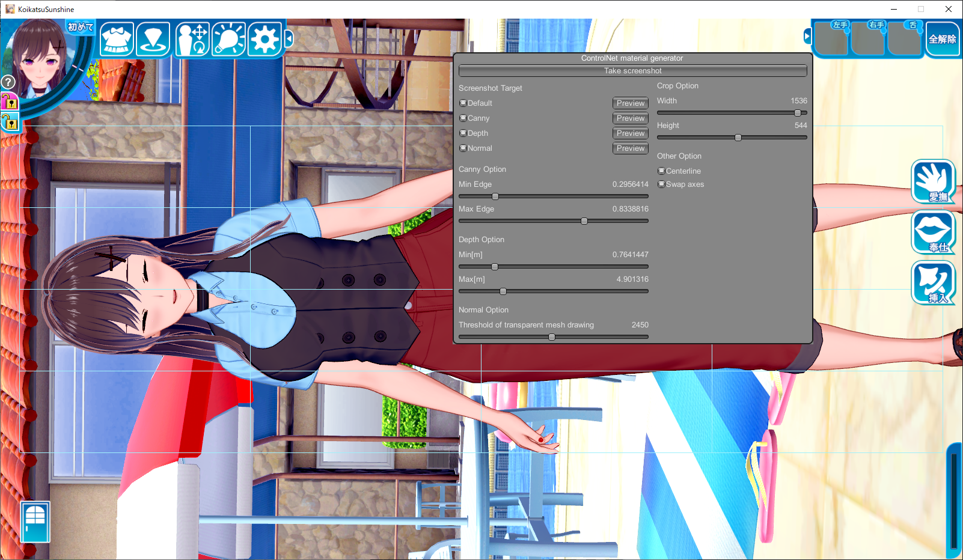Screen dimensions: 963x560
Task: Click the door exit icon
Action: (x=35, y=522)
